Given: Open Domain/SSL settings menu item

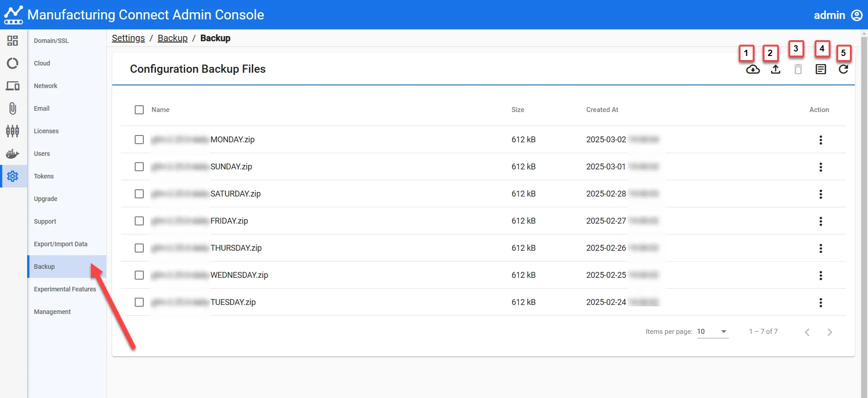Looking at the screenshot, I should (67, 41).
